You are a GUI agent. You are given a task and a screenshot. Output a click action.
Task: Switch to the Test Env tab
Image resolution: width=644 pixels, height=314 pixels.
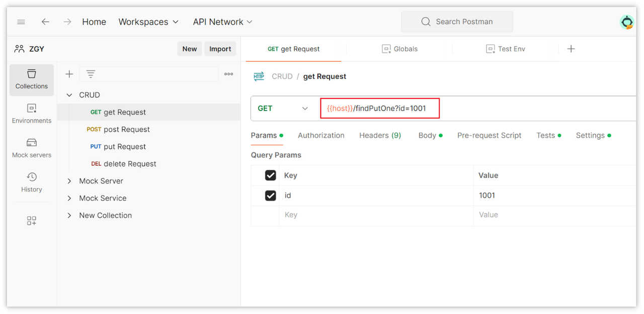[506, 49]
